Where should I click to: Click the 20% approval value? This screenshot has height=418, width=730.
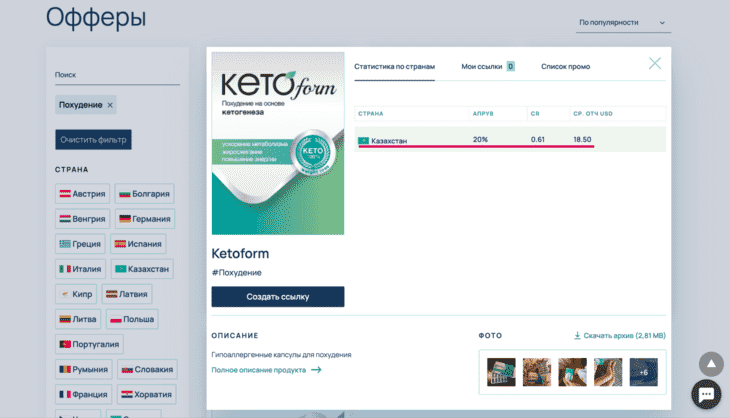[480, 139]
